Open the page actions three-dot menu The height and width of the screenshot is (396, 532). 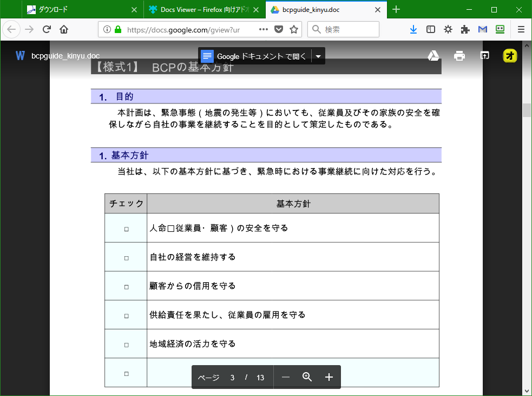point(263,30)
